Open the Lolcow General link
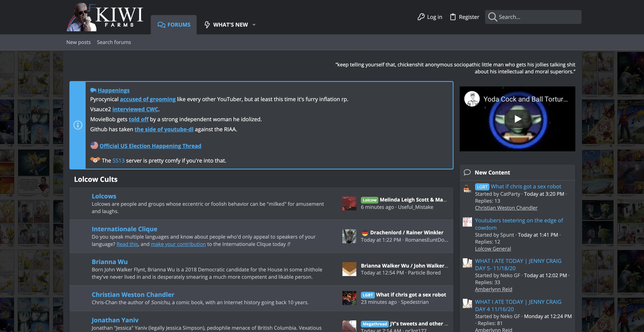644x332 pixels. pyautogui.click(x=493, y=249)
